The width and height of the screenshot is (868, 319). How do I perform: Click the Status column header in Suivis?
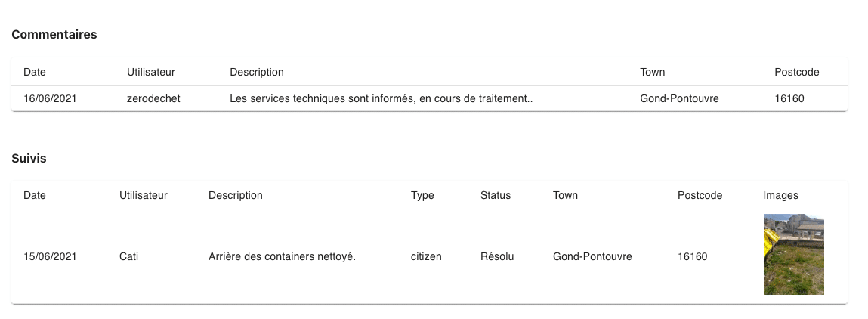click(496, 195)
